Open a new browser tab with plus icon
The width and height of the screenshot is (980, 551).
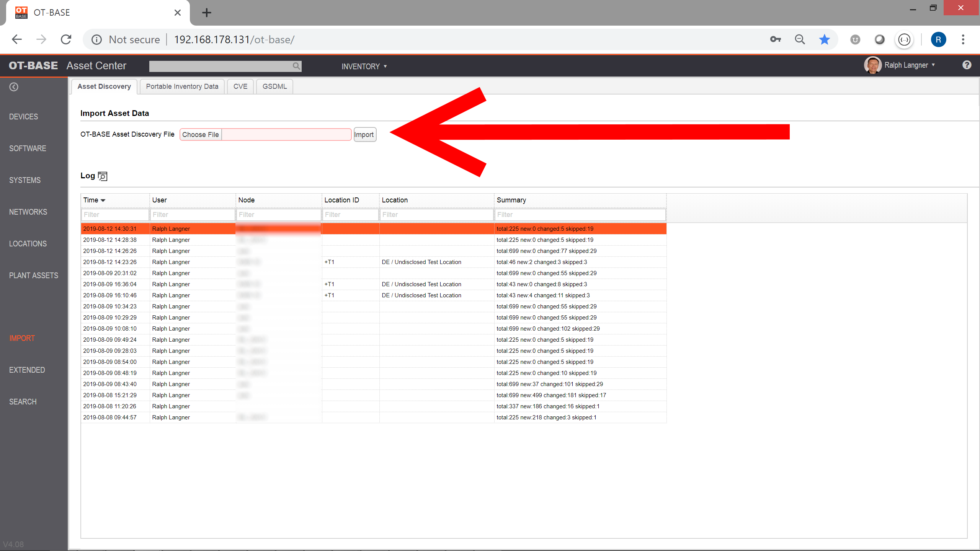207,13
